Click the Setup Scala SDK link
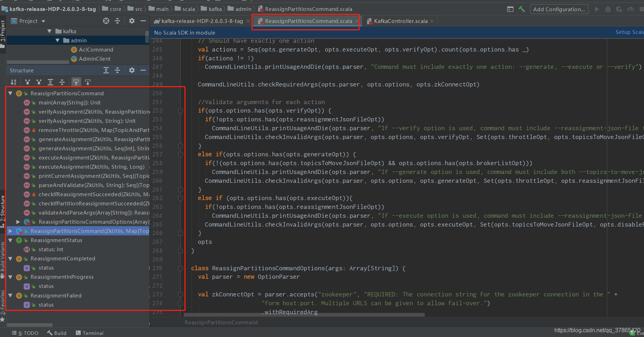Image resolution: width=644 pixels, height=337 pixels. pos(630,32)
